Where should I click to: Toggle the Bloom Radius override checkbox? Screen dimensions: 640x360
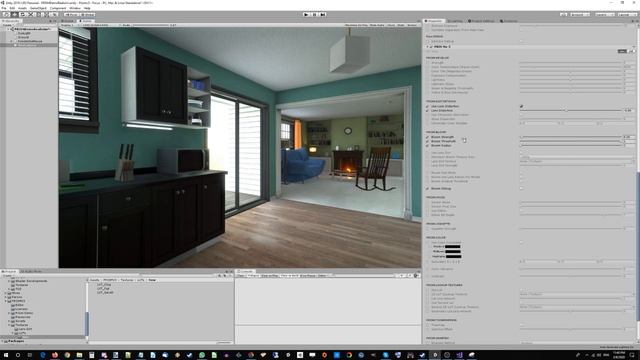(x=427, y=146)
